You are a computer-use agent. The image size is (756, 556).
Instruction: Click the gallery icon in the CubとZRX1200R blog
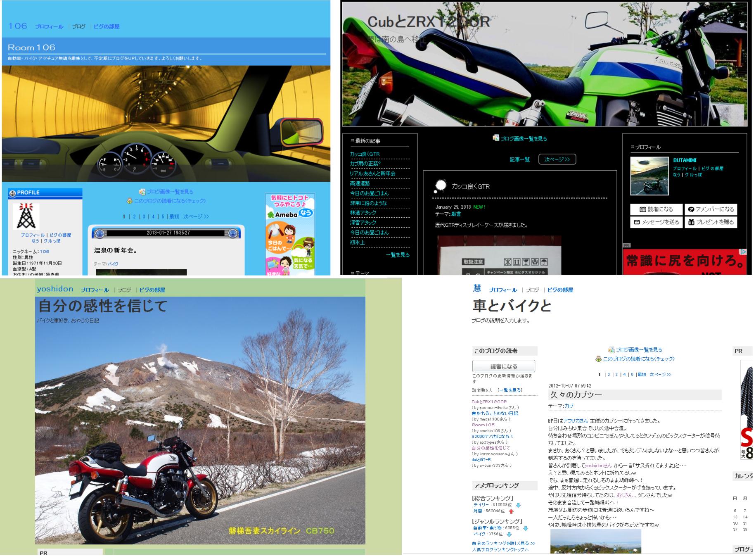(496, 138)
